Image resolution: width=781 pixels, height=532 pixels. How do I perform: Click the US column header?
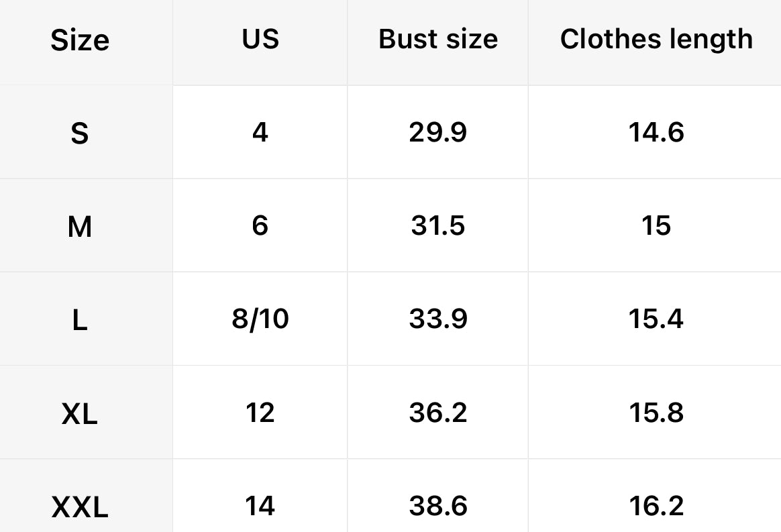(260, 40)
